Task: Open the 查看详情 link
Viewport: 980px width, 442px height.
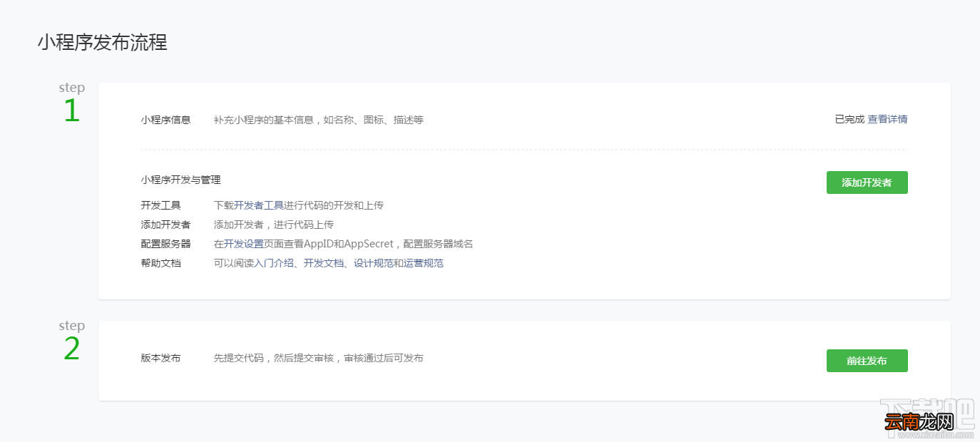Action: (887, 119)
